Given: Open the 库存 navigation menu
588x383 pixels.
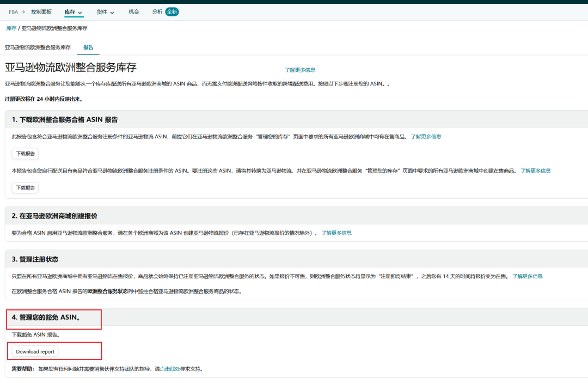Looking at the screenshot, I should 70,12.
